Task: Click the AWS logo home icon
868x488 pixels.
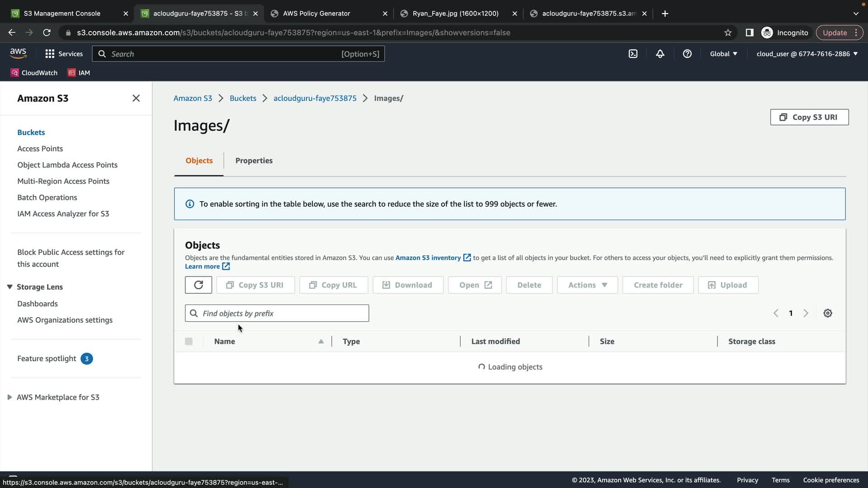Action: [x=18, y=53]
